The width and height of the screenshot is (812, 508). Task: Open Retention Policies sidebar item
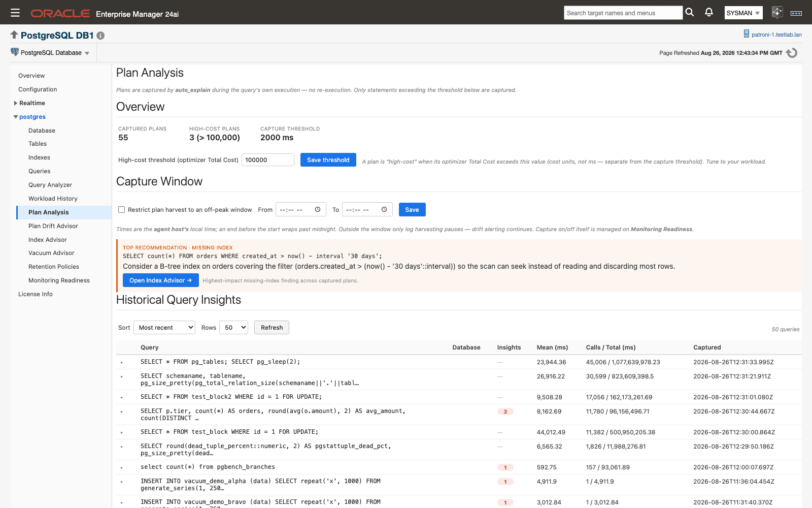click(54, 267)
